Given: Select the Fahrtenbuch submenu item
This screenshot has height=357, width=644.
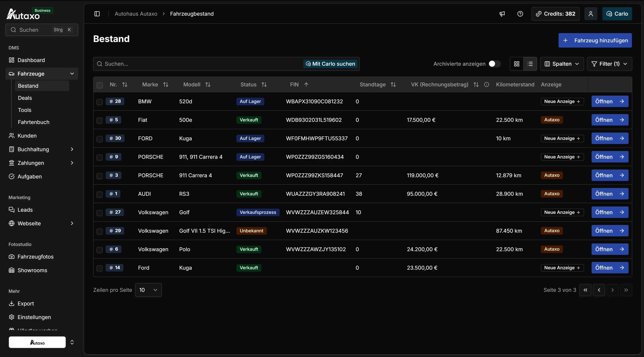Looking at the screenshot, I should click(x=42, y=122).
